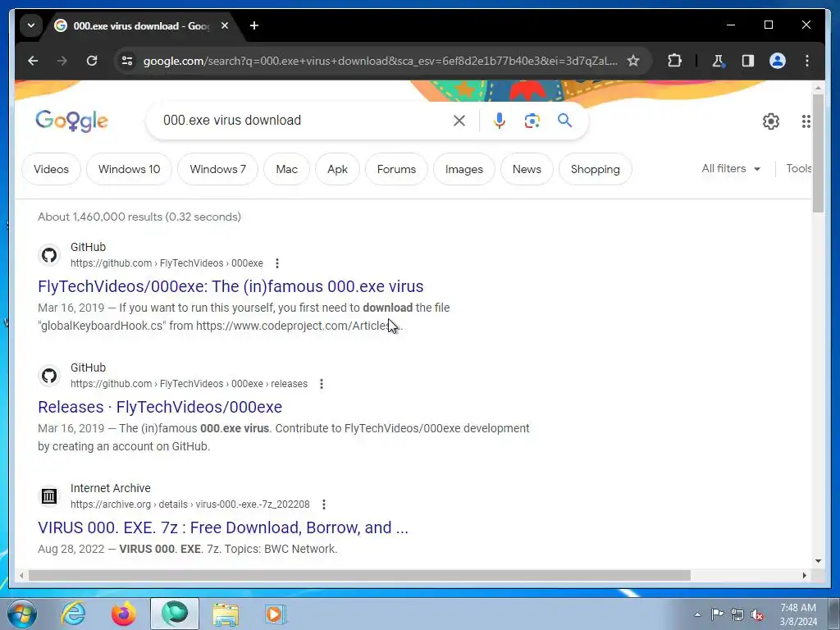The width and height of the screenshot is (840, 630).
Task: Click the Google logo
Action: 72,121
